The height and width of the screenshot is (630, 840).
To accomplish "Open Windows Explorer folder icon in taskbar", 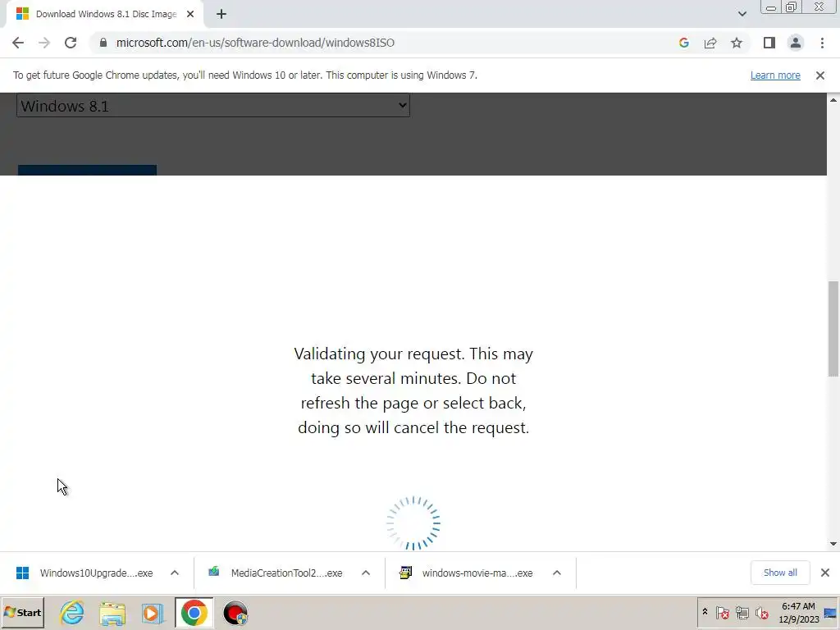I will [112, 613].
